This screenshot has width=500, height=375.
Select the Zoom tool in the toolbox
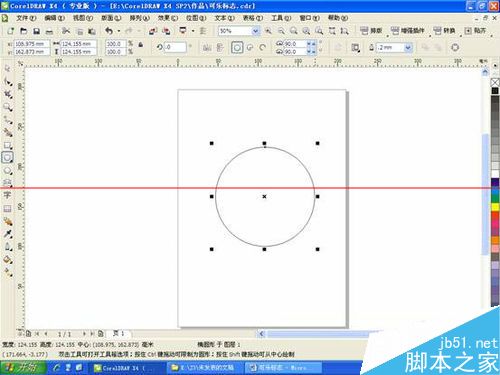pos(7,107)
